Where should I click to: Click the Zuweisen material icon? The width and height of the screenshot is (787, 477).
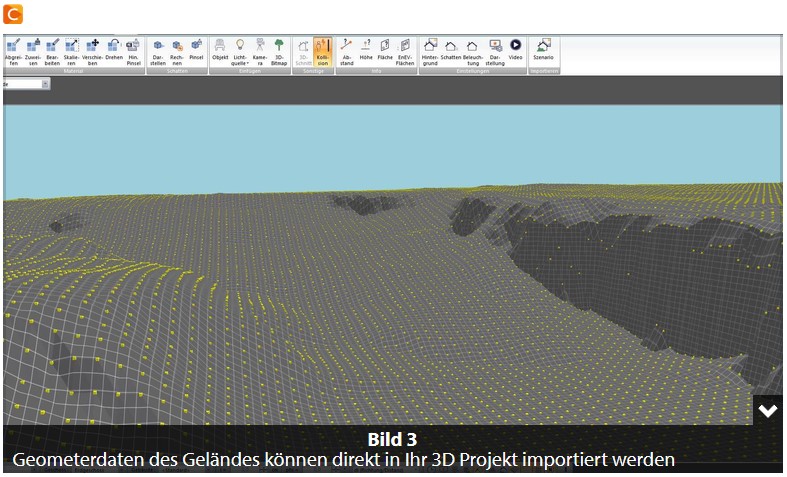click(x=33, y=52)
